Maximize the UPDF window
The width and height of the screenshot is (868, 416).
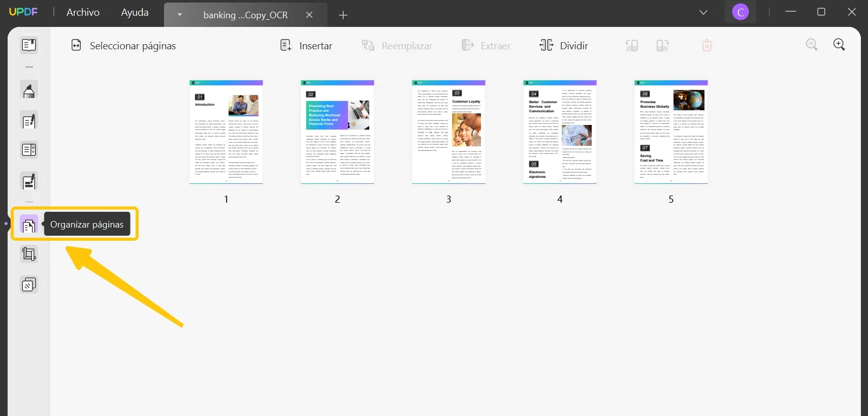click(821, 12)
